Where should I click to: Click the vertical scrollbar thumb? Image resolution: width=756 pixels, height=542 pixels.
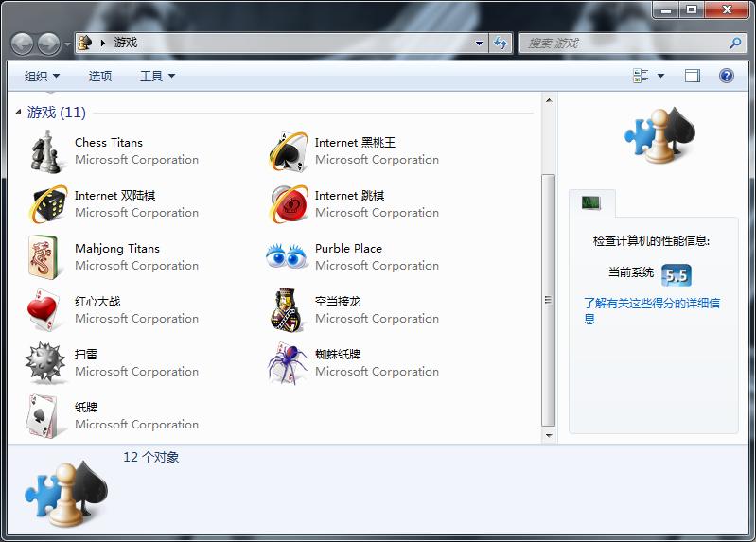coord(548,300)
